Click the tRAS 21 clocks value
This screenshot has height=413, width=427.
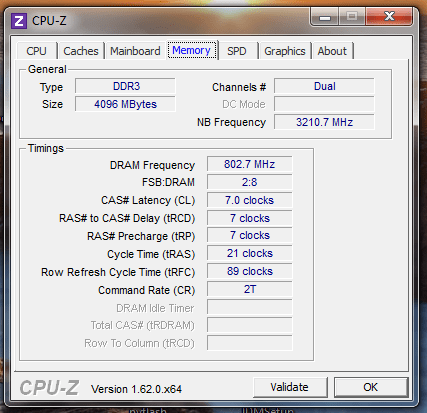[250, 253]
